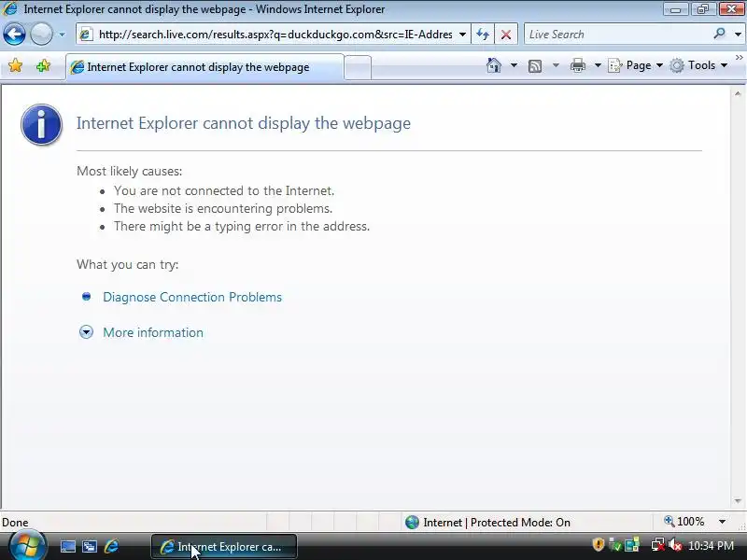Click the Refresh page icon

(483, 35)
